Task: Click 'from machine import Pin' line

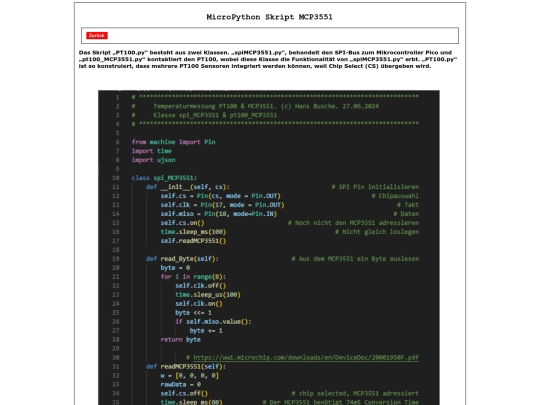Action: tap(173, 142)
